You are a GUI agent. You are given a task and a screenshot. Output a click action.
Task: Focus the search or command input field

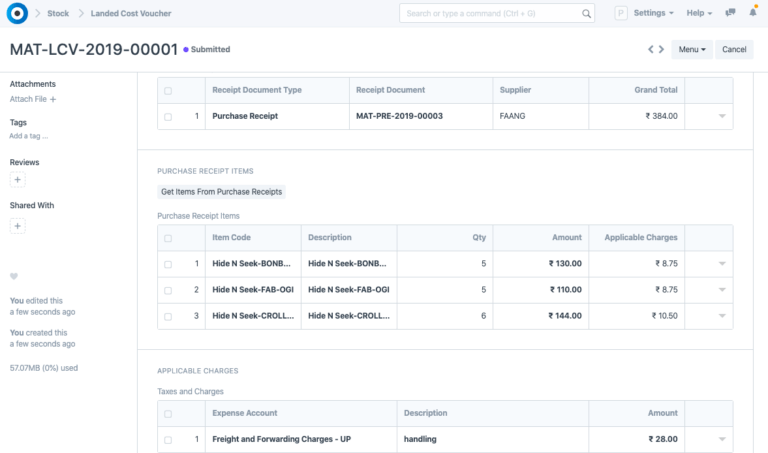[490, 13]
